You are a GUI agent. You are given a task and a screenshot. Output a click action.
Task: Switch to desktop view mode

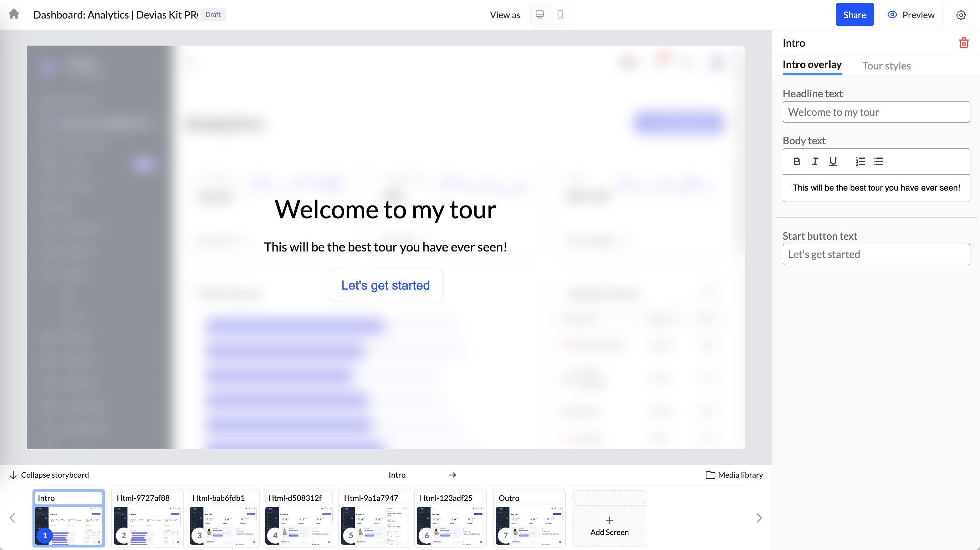(540, 15)
